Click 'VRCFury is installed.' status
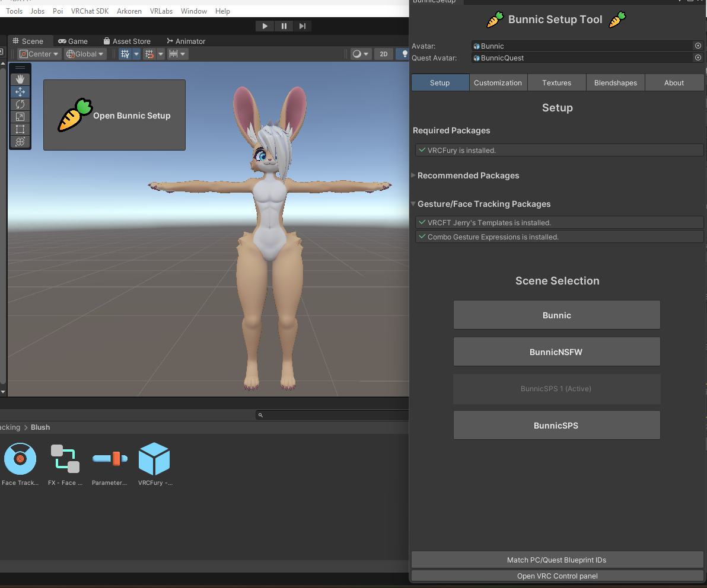This screenshot has width=707, height=588. tap(559, 150)
